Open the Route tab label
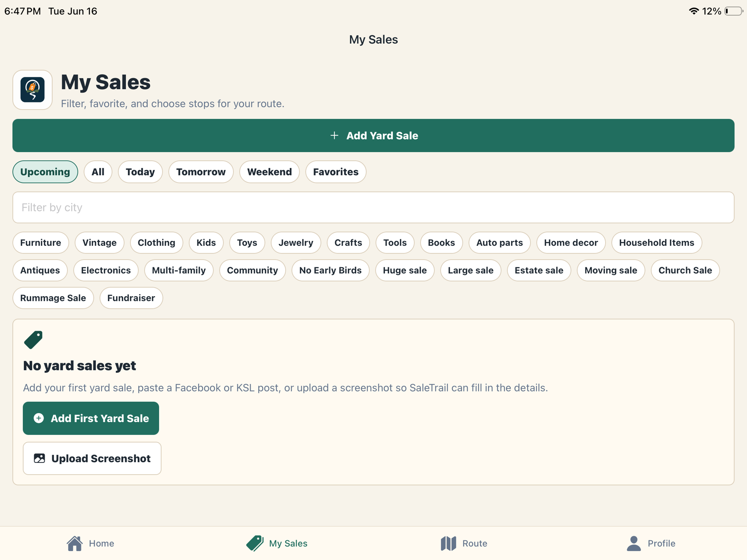 tap(474, 543)
